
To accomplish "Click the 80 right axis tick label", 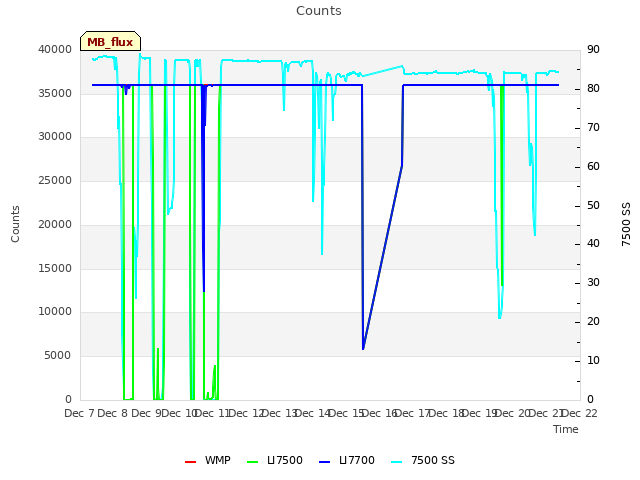I will pyautogui.click(x=593, y=89).
